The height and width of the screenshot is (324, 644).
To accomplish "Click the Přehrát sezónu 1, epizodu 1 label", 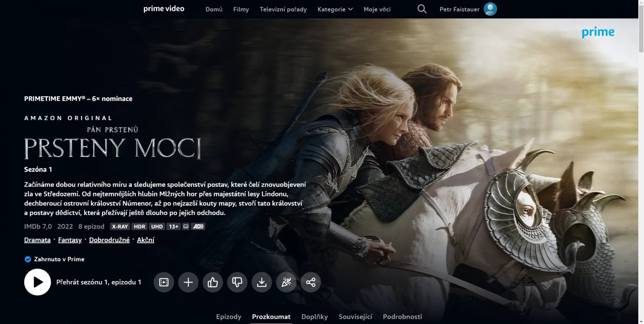I will (99, 282).
